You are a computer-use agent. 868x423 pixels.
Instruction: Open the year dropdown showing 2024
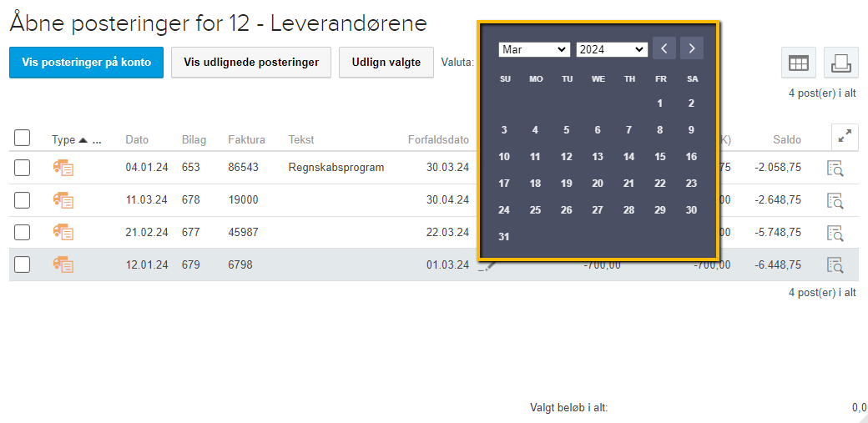click(612, 50)
